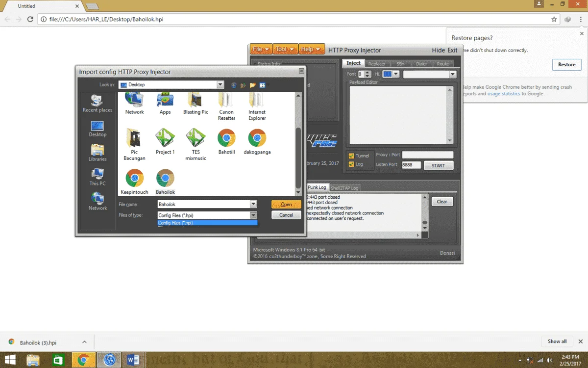588x368 pixels.
Task: Open the Network shortcut in file list
Action: [x=134, y=103]
